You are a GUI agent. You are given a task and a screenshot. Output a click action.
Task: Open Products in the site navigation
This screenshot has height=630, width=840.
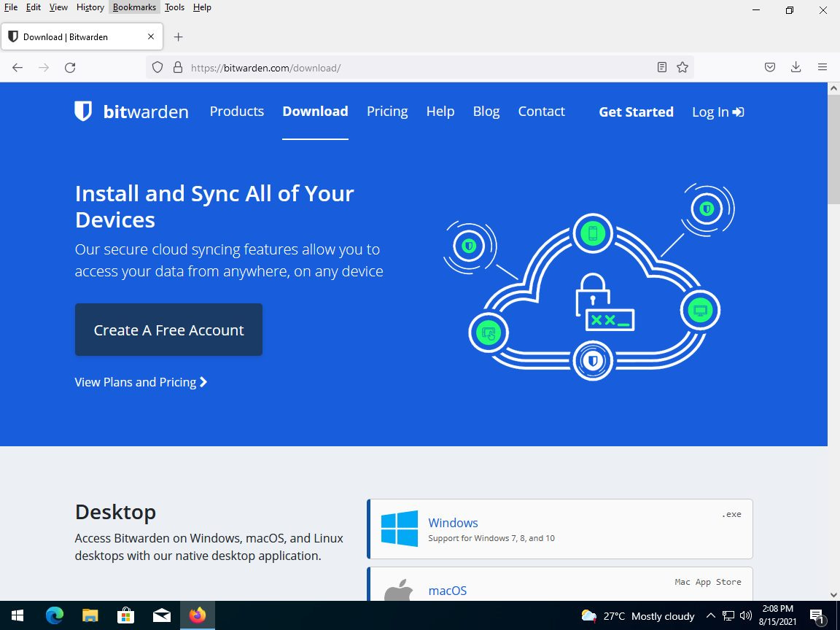click(x=237, y=112)
